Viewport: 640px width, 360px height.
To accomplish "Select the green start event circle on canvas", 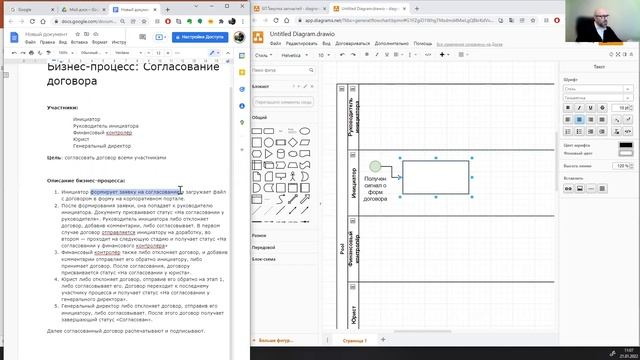I will click(375, 166).
